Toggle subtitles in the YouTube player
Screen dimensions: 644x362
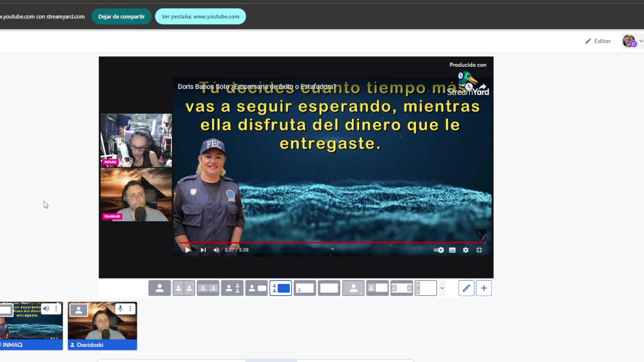click(x=452, y=250)
